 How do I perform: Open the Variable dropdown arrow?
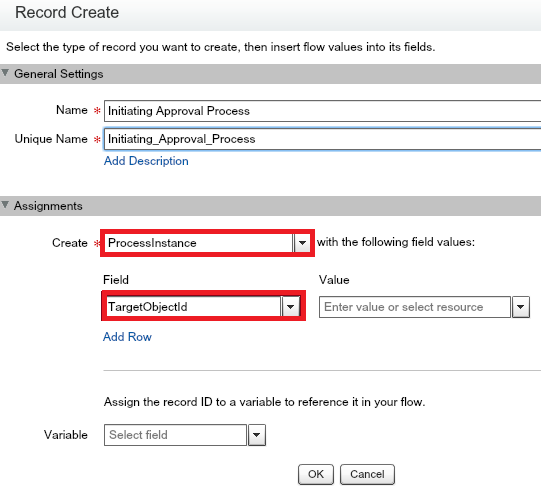click(x=257, y=435)
